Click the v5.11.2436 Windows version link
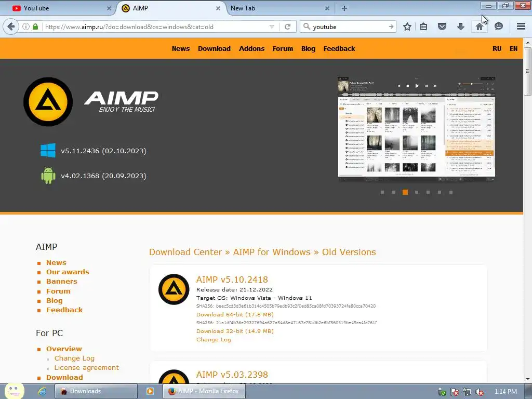532x399 pixels. [103, 151]
